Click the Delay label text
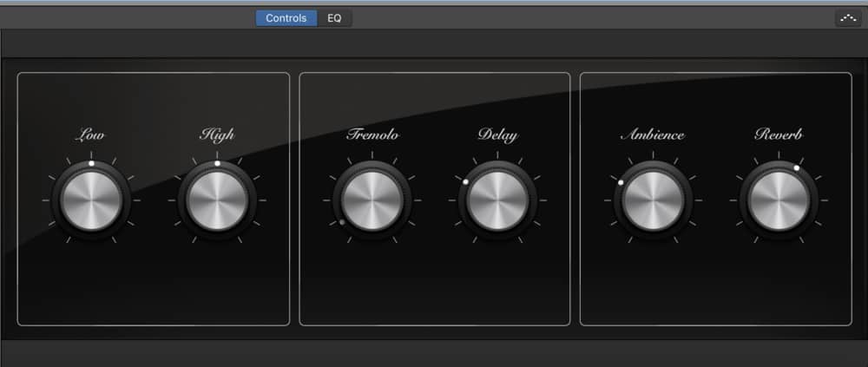The width and height of the screenshot is (868, 367). tap(497, 135)
